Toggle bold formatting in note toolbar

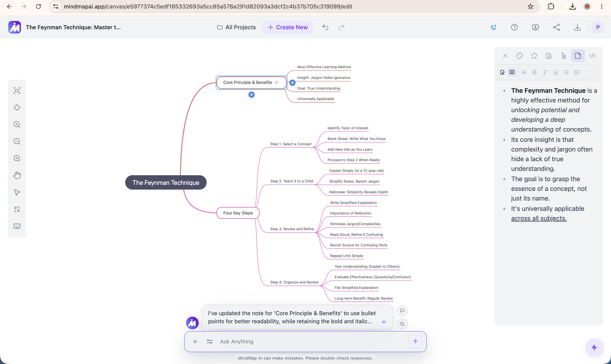point(535,72)
